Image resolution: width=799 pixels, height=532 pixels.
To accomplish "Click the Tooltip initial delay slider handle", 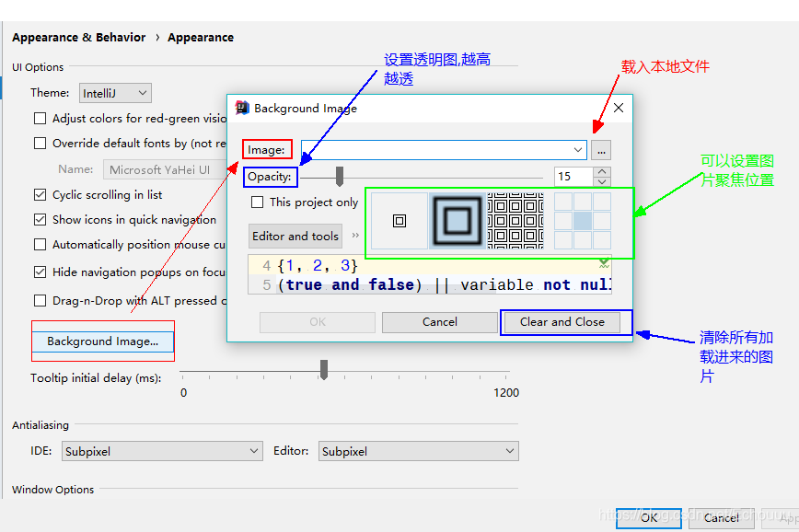I will 324,369.
